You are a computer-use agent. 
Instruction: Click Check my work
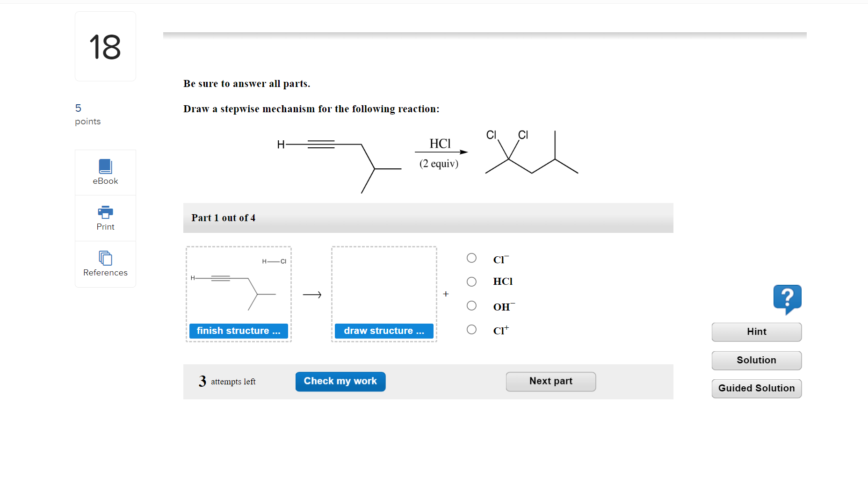(x=340, y=381)
